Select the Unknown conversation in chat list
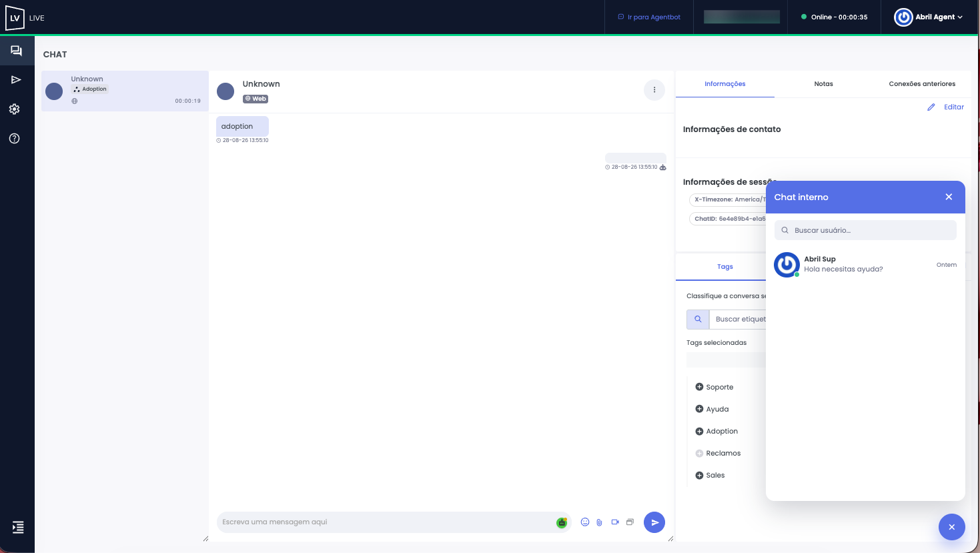 (x=125, y=91)
